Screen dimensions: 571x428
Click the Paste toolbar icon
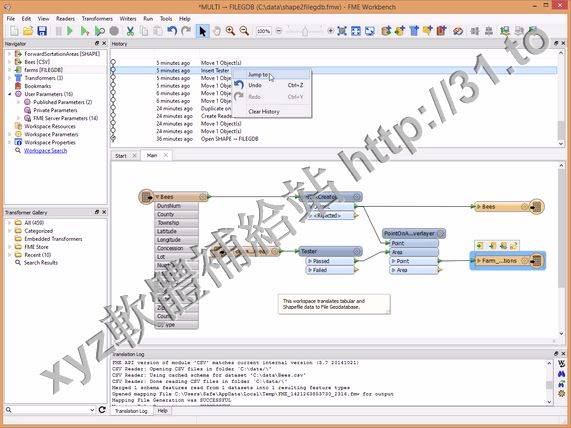[158, 31]
